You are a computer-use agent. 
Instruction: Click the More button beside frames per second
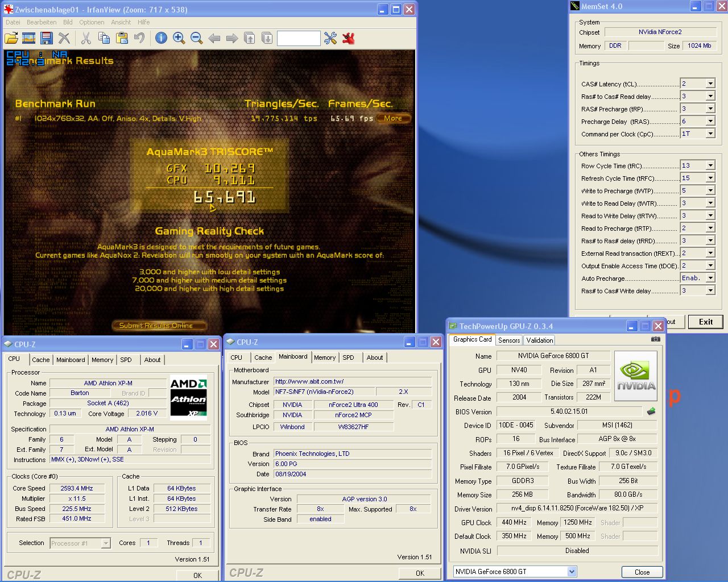tap(393, 118)
